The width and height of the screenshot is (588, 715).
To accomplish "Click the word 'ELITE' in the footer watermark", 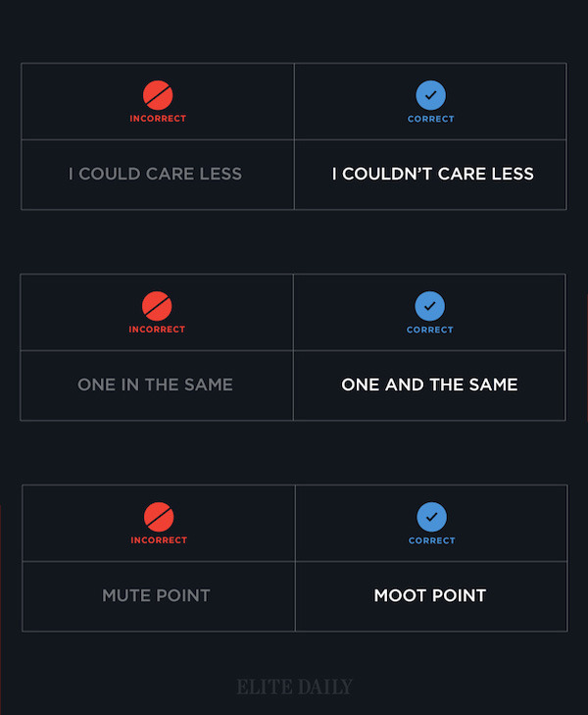I will click(263, 687).
